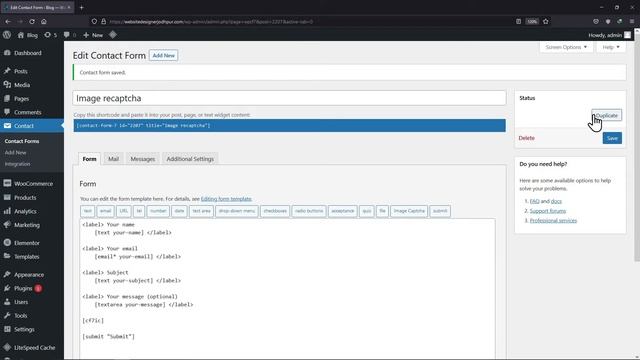Open the comments bubble in admin bar
640x360 pixels.
point(67,35)
